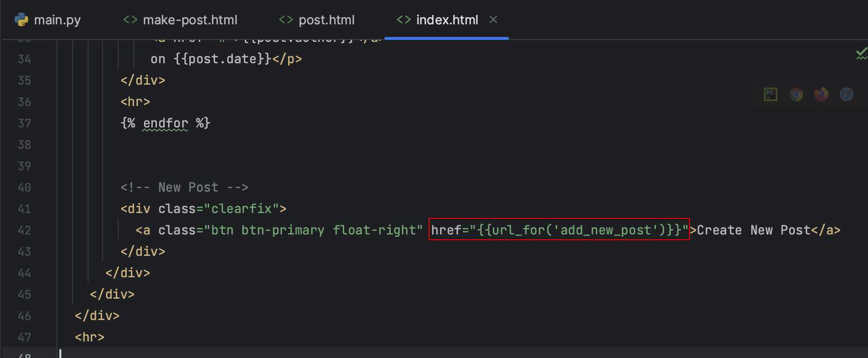This screenshot has width=868, height=358.
Task: Open page in Safari browser
Action: click(847, 94)
